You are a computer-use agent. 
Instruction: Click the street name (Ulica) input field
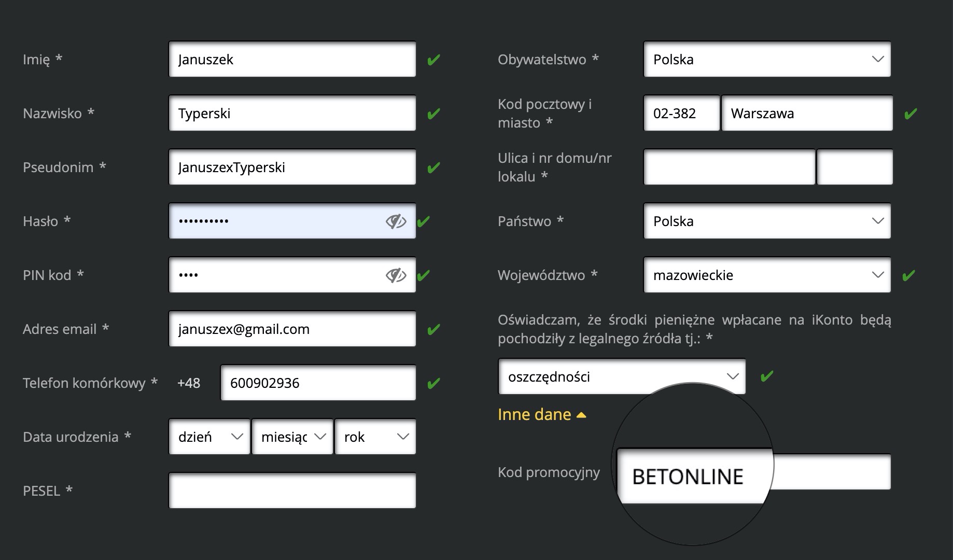[730, 167]
